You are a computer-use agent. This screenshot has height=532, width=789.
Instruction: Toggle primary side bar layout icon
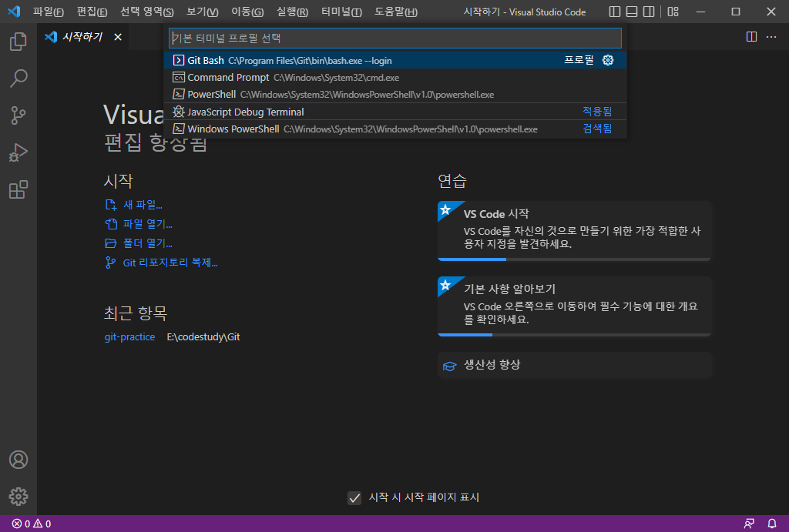[x=614, y=12]
